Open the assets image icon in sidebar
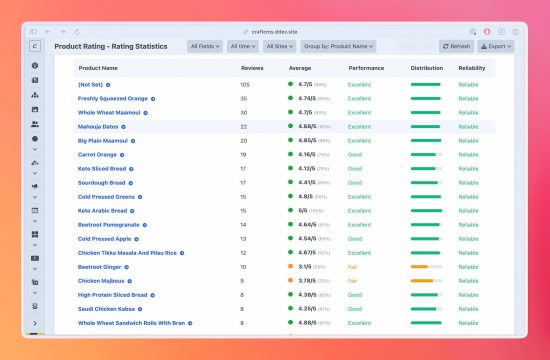550x360 pixels. (x=35, y=109)
